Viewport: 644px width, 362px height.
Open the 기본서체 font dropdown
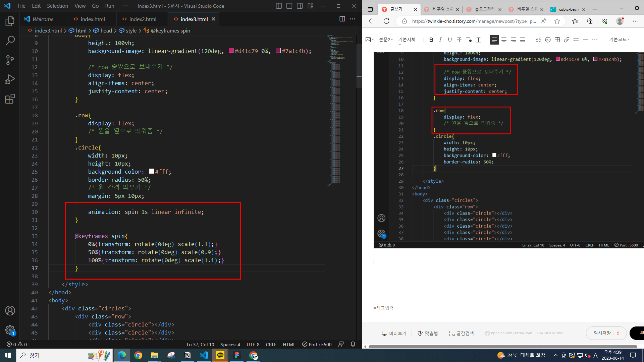tap(407, 40)
